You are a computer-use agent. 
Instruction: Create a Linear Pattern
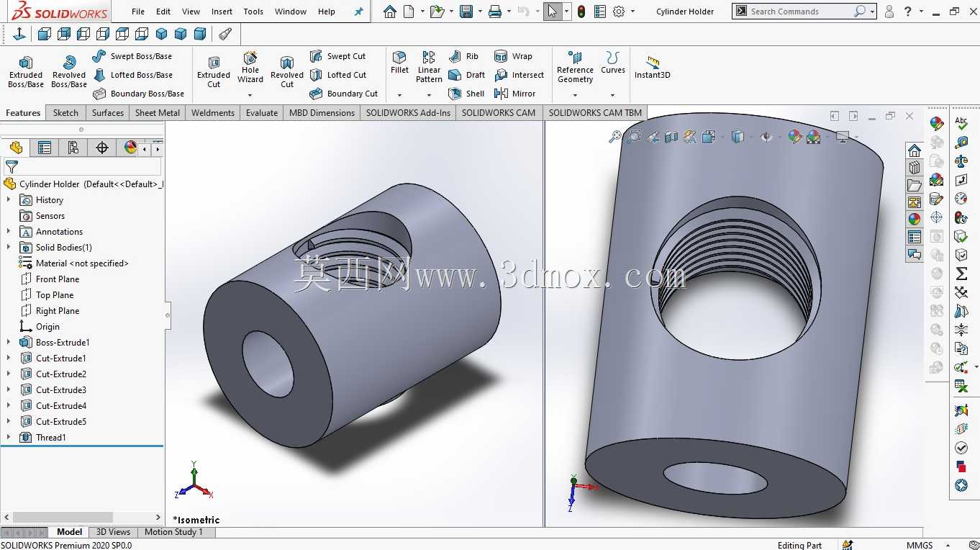click(429, 67)
